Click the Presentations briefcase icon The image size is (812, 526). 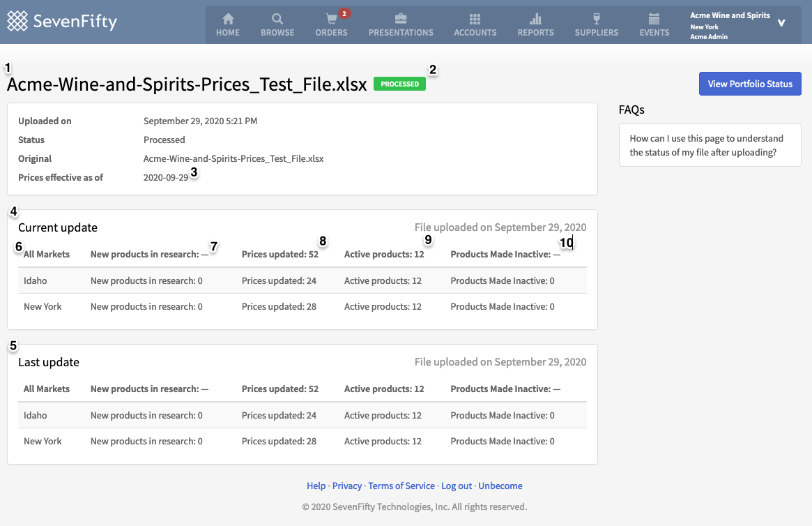coord(401,20)
